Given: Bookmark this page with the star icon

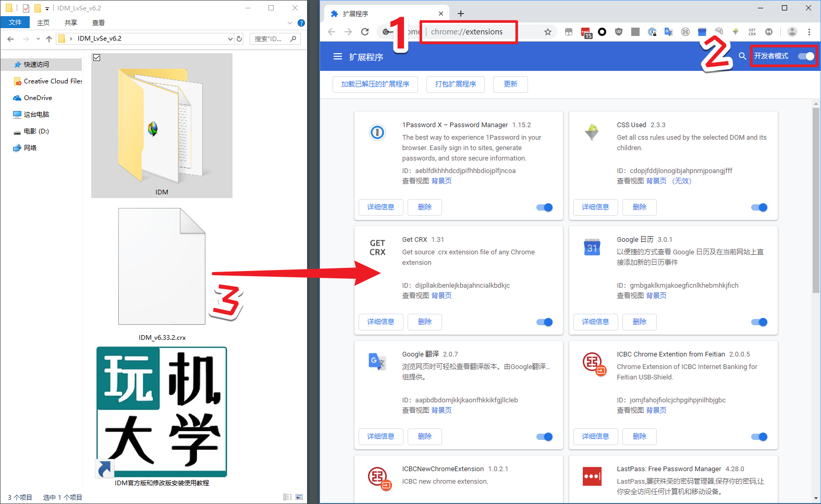Looking at the screenshot, I should click(x=547, y=32).
